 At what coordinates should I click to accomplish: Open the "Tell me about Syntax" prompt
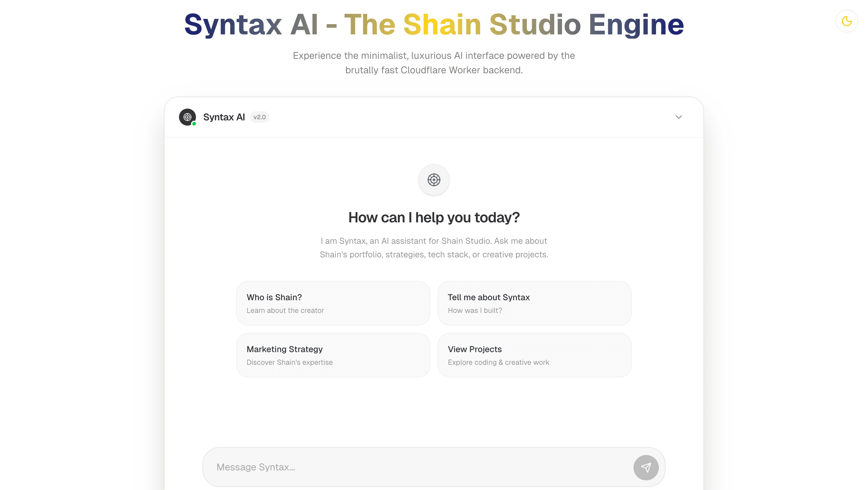(534, 303)
